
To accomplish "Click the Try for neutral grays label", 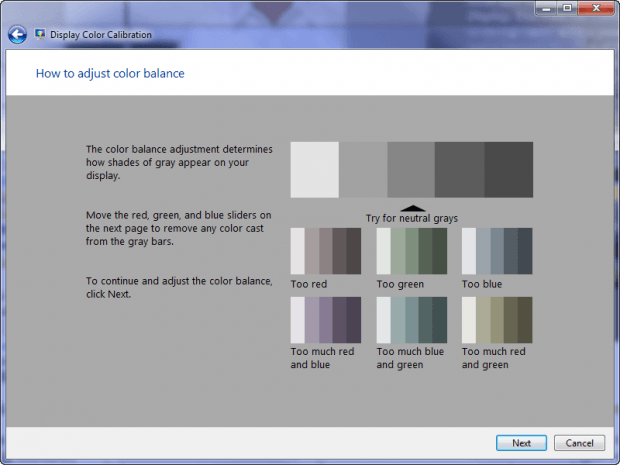I will point(412,218).
